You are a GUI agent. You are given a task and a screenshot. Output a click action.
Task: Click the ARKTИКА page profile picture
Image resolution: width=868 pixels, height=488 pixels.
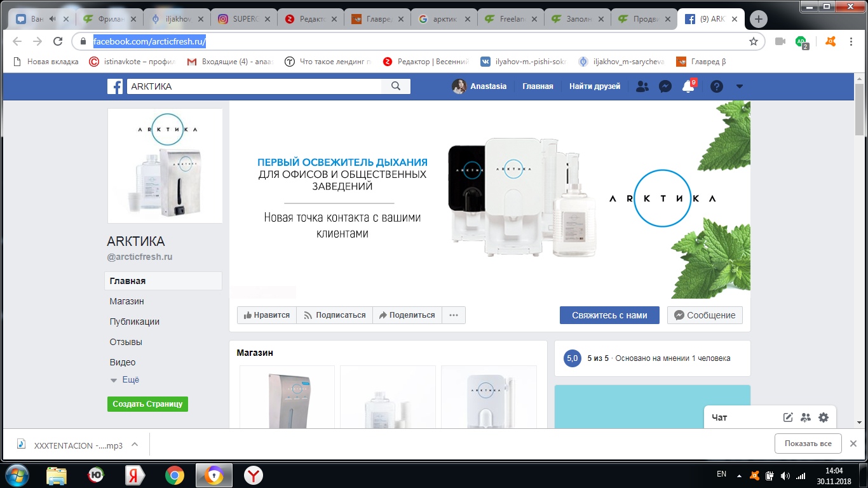click(165, 166)
